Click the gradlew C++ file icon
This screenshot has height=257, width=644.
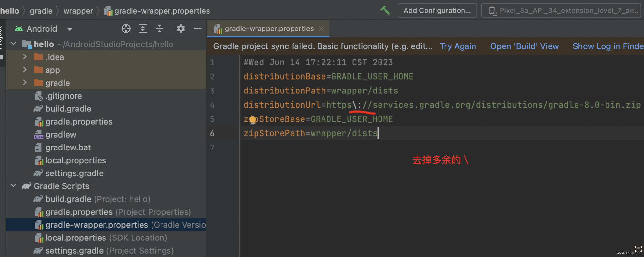tap(38, 134)
